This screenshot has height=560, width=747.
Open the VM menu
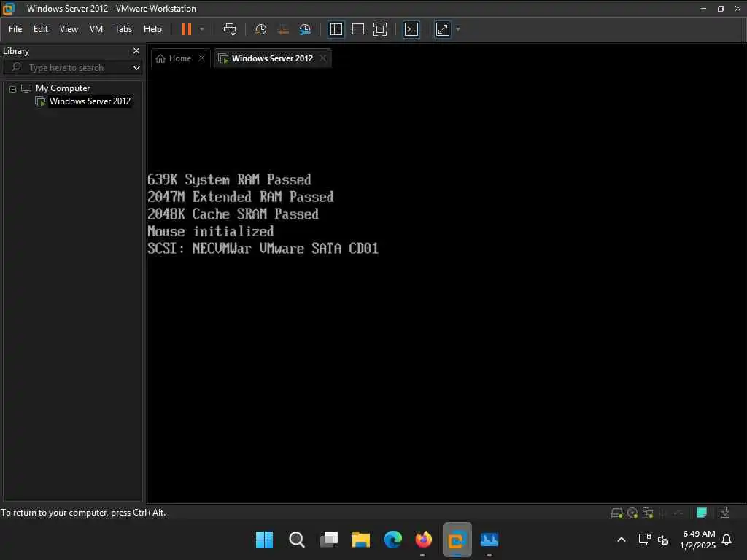[x=96, y=29]
